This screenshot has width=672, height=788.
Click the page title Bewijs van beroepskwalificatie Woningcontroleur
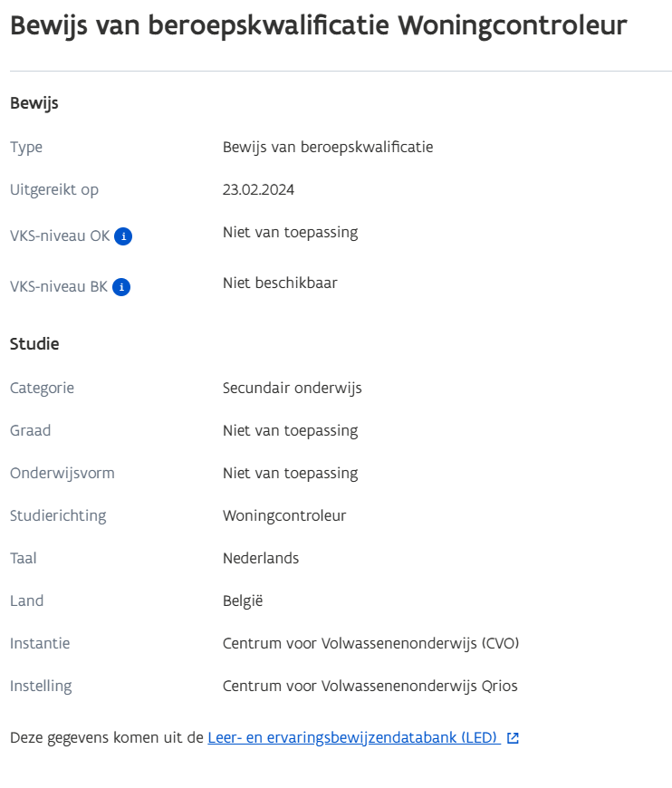point(318,25)
